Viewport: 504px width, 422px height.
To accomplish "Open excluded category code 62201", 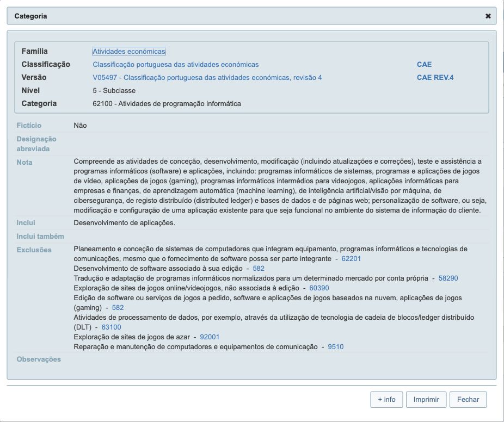I will click(x=351, y=258).
